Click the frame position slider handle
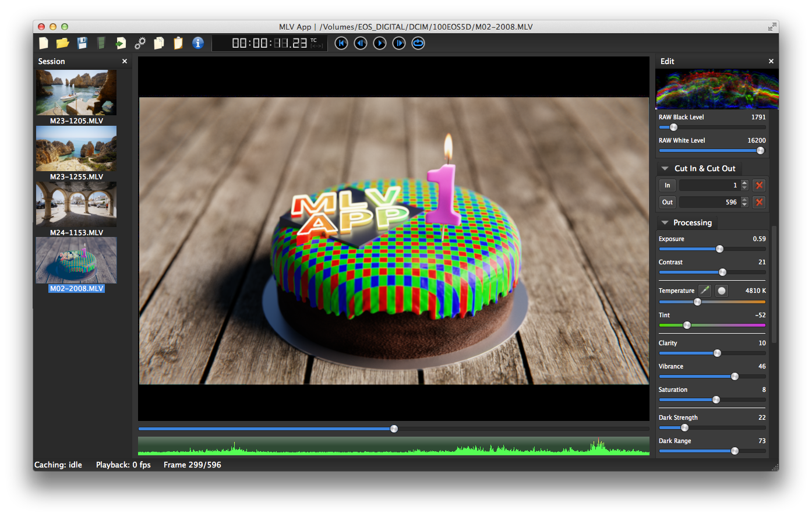Screen dimensions: 812x517 point(394,429)
